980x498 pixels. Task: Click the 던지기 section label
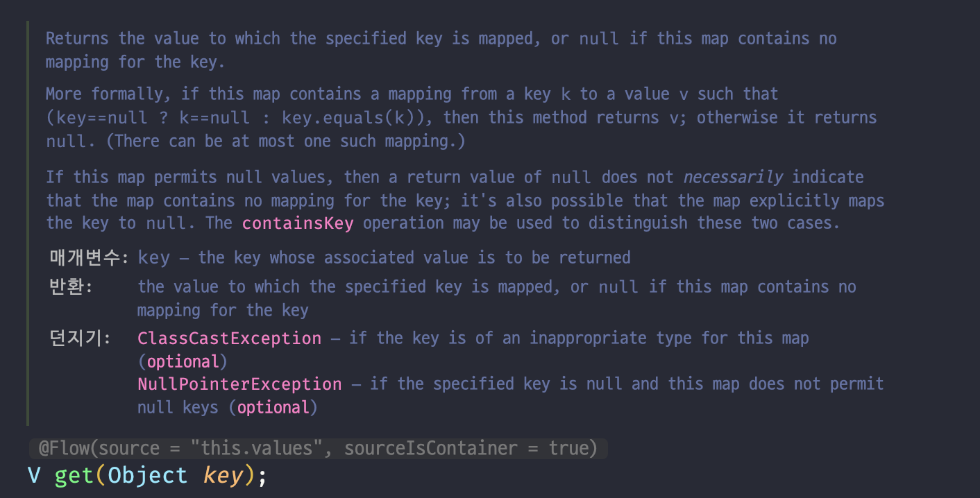coord(76,338)
